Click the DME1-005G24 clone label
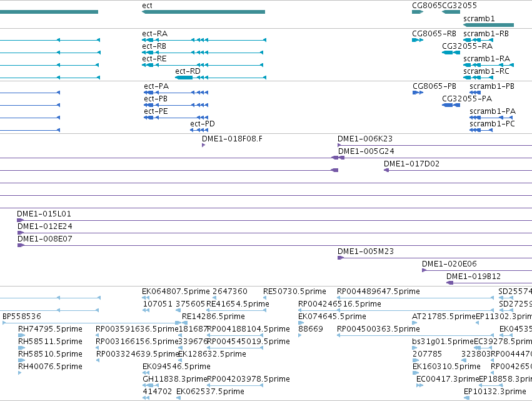The height and width of the screenshot is (401, 532). [366, 151]
